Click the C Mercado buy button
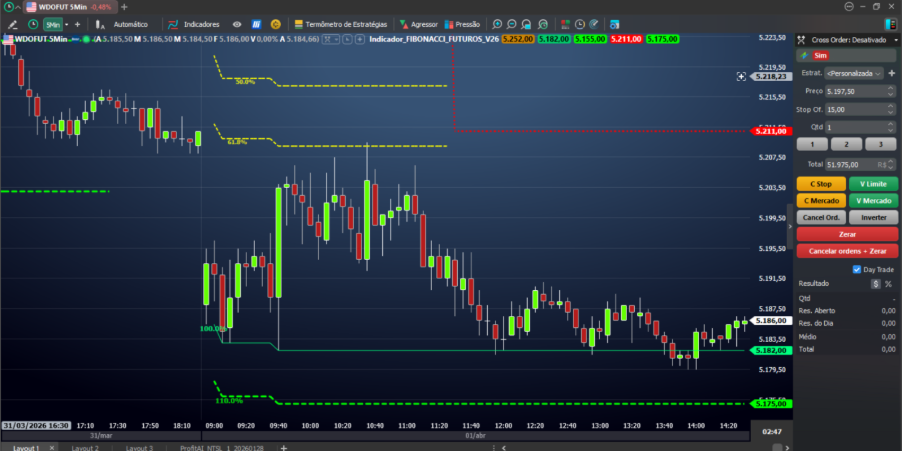This screenshot has width=903, height=451. pyautogui.click(x=821, y=200)
